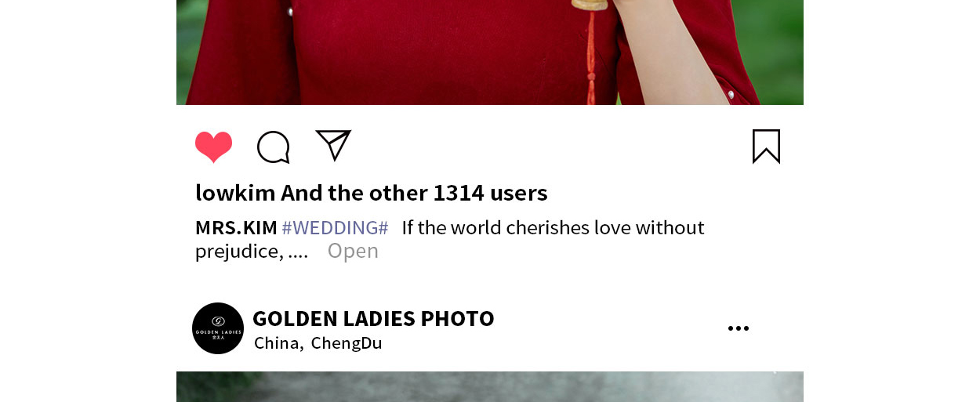The image size is (980, 402).
Task: Open the gray photo of the next post
Action: (x=490, y=386)
